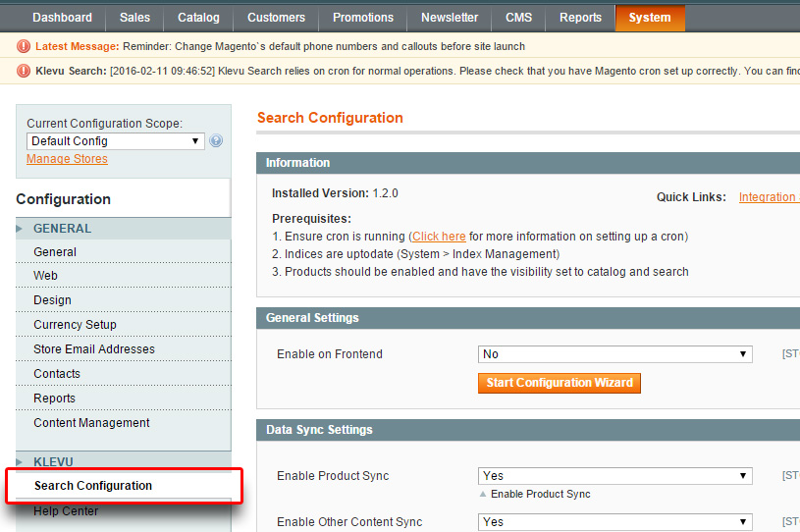
Task: Go to the Dashboard menu item
Action: click(x=62, y=18)
